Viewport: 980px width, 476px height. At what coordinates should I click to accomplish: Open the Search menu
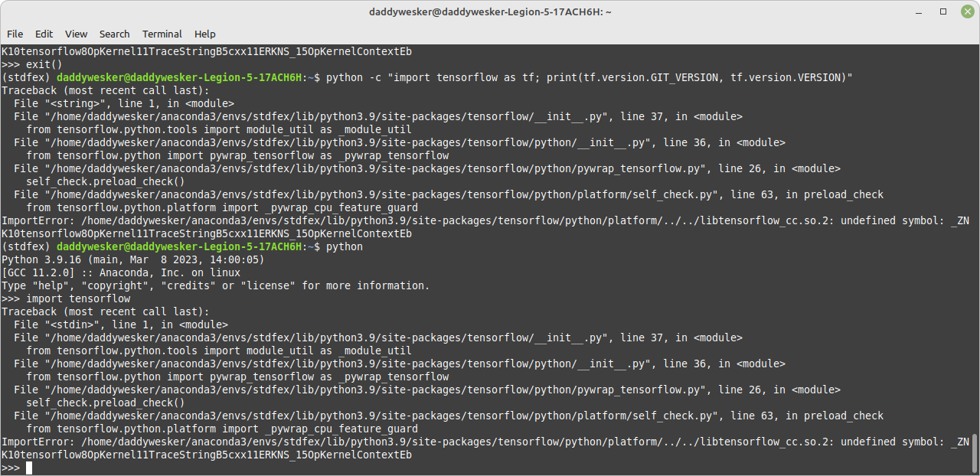coord(114,34)
